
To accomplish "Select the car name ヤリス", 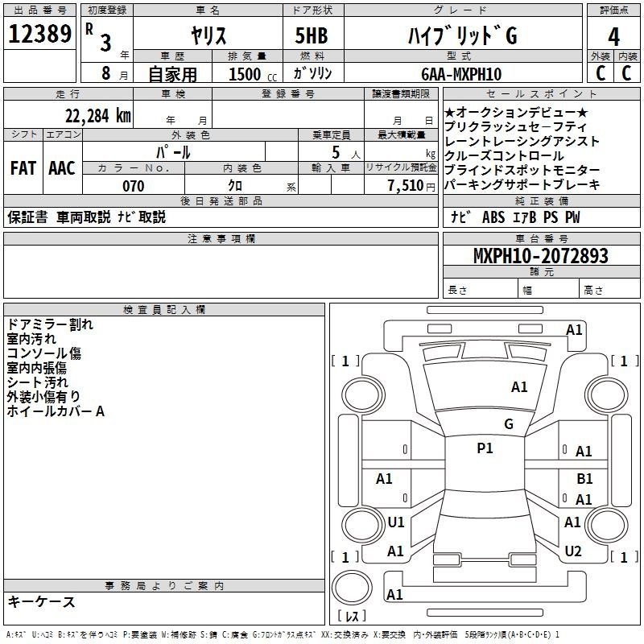I will coord(208,36).
